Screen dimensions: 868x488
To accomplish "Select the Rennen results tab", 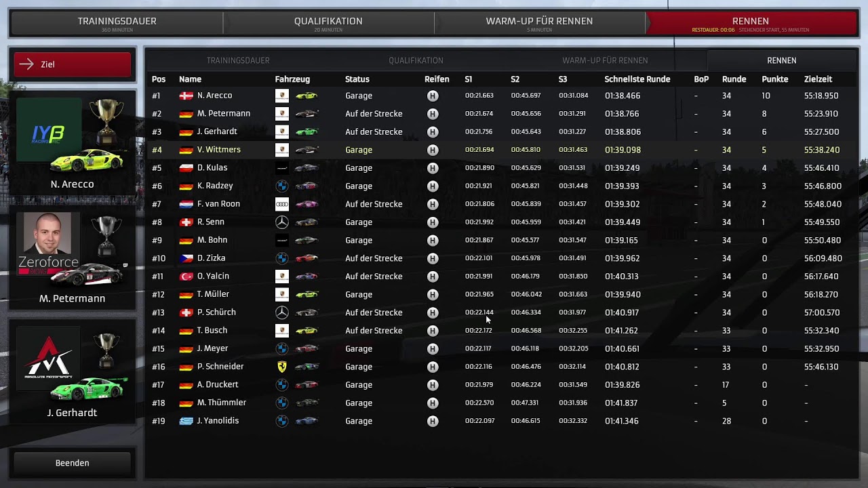I will pos(782,60).
